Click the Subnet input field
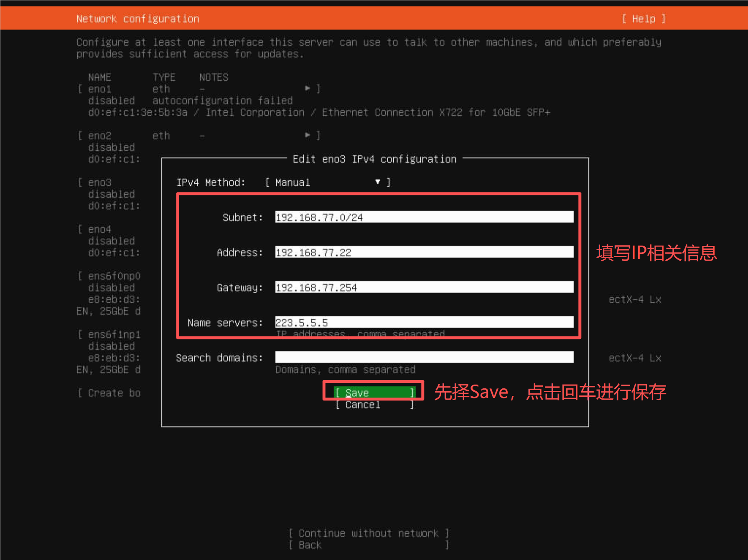Viewport: 748px width, 560px height. tap(424, 217)
